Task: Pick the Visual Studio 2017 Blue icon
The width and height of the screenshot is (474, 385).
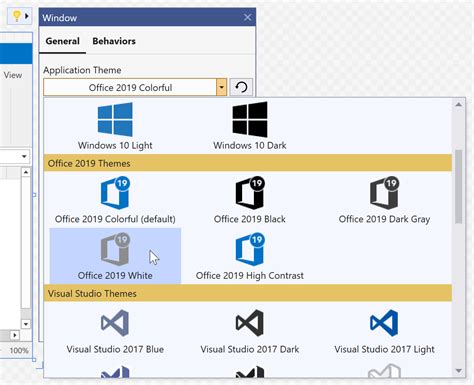Action: pos(115,323)
